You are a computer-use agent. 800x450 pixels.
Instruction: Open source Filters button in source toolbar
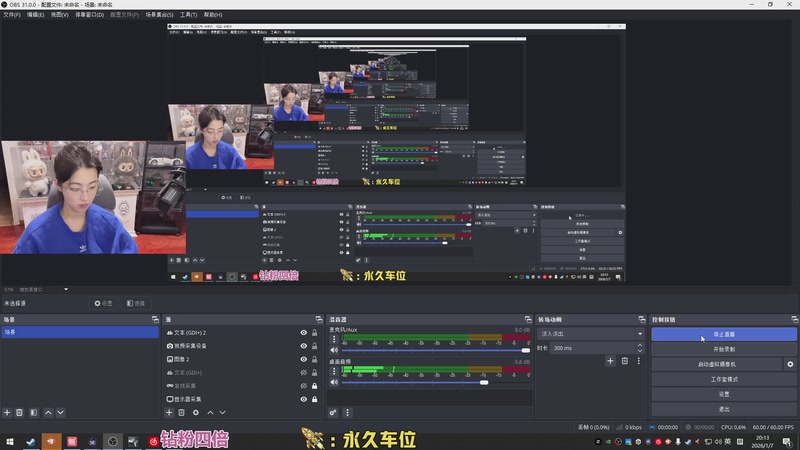point(136,303)
